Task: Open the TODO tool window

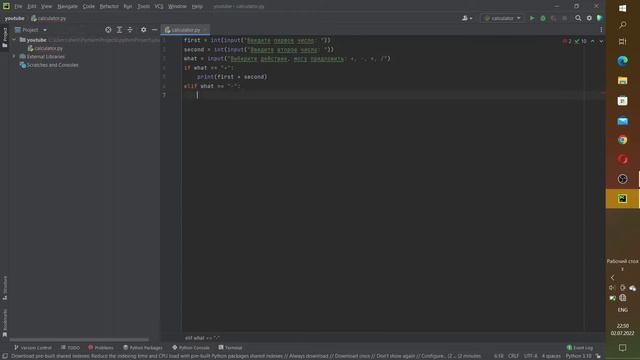Action: pyautogui.click(x=70, y=348)
